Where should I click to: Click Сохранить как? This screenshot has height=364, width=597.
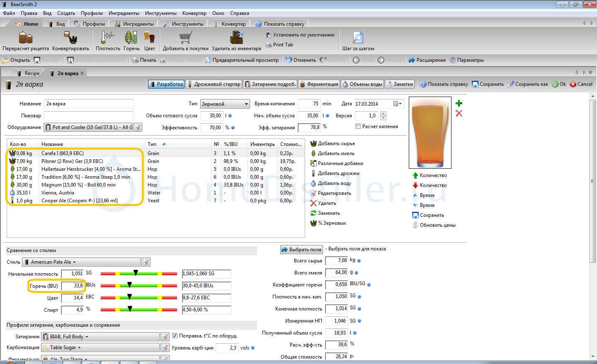pos(528,84)
